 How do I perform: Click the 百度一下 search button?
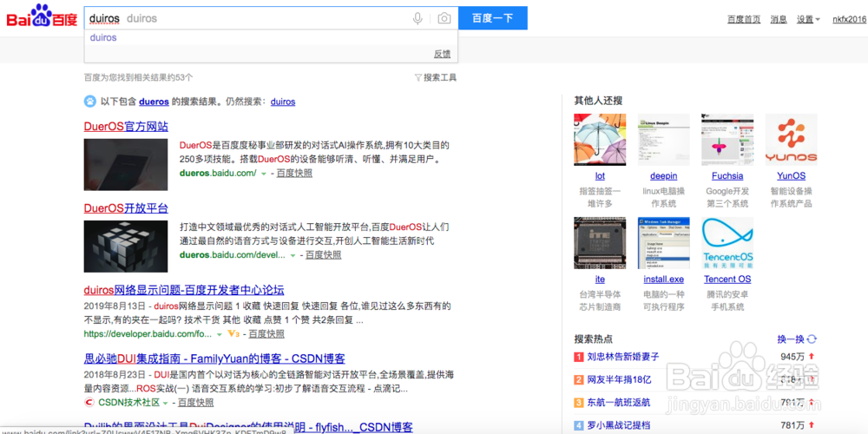493,18
